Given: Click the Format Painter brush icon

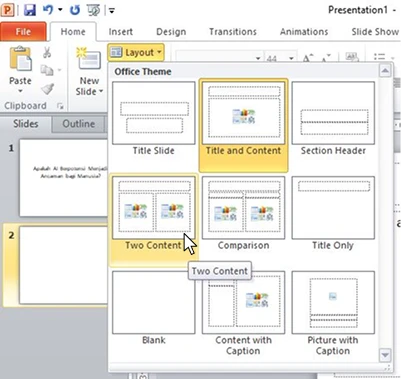Looking at the screenshot, I should pos(48,89).
